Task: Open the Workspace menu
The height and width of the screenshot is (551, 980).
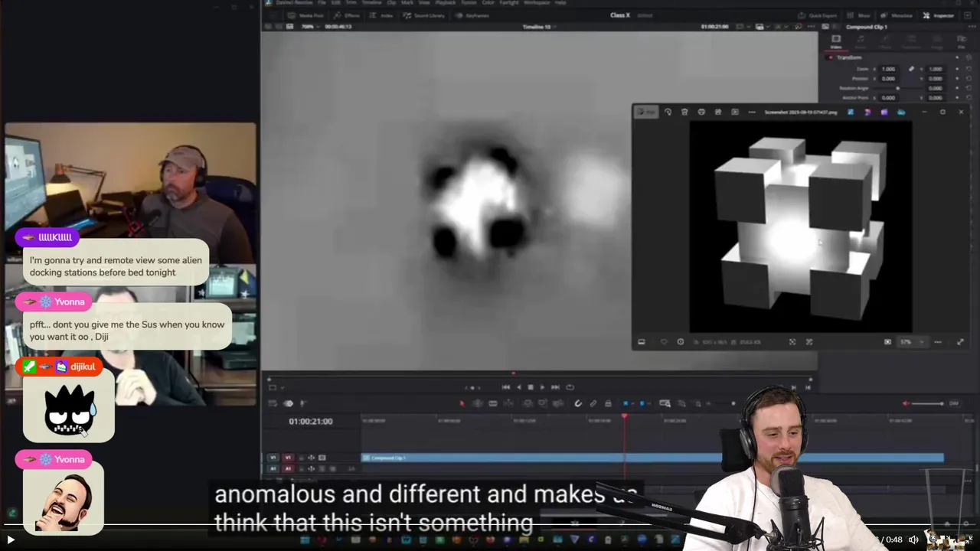Action: [x=536, y=3]
